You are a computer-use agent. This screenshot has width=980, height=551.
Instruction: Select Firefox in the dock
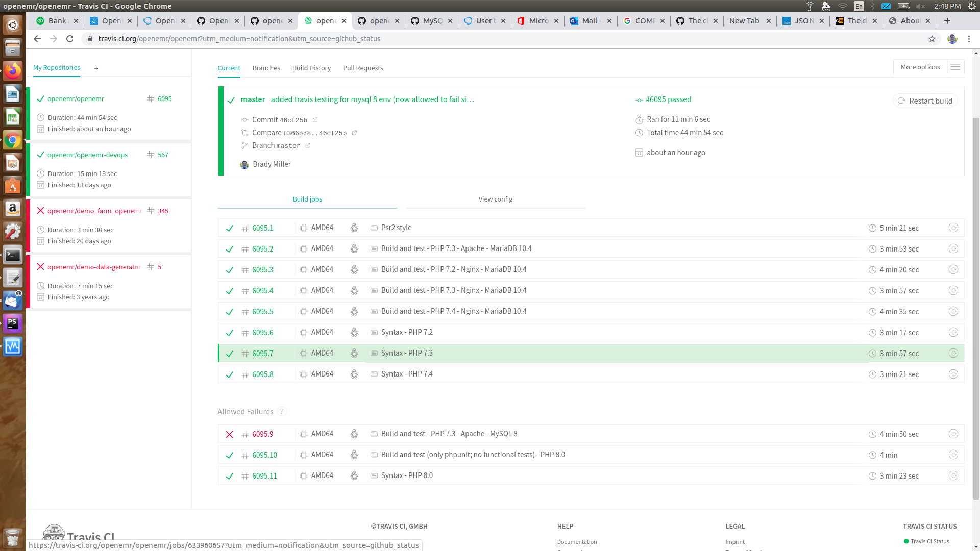pyautogui.click(x=12, y=71)
